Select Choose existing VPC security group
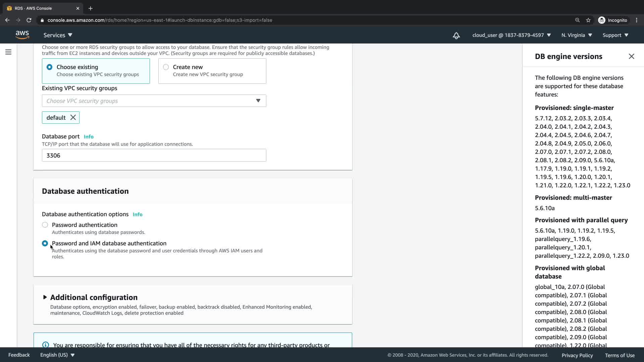Screen dimensions: 644x362 [x=50, y=67]
